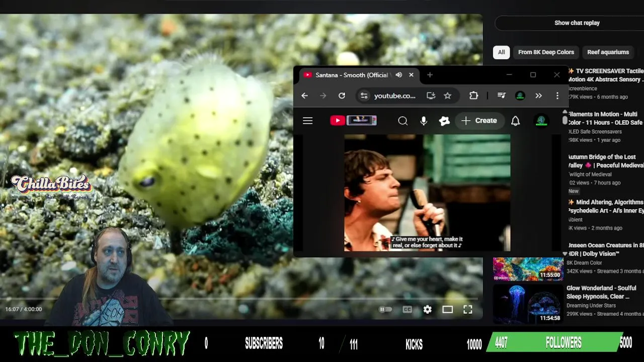Open TV SCREENSAVER Tactile Motion video
This screenshot has width=644, height=362.
tap(606, 75)
